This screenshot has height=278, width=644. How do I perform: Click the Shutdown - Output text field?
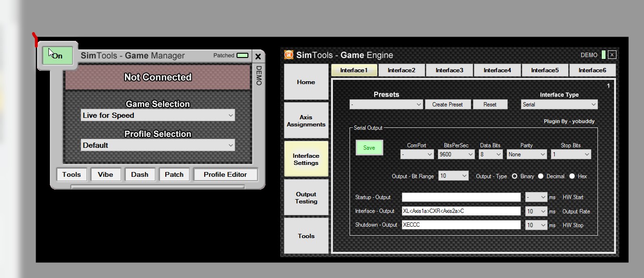[x=461, y=225]
